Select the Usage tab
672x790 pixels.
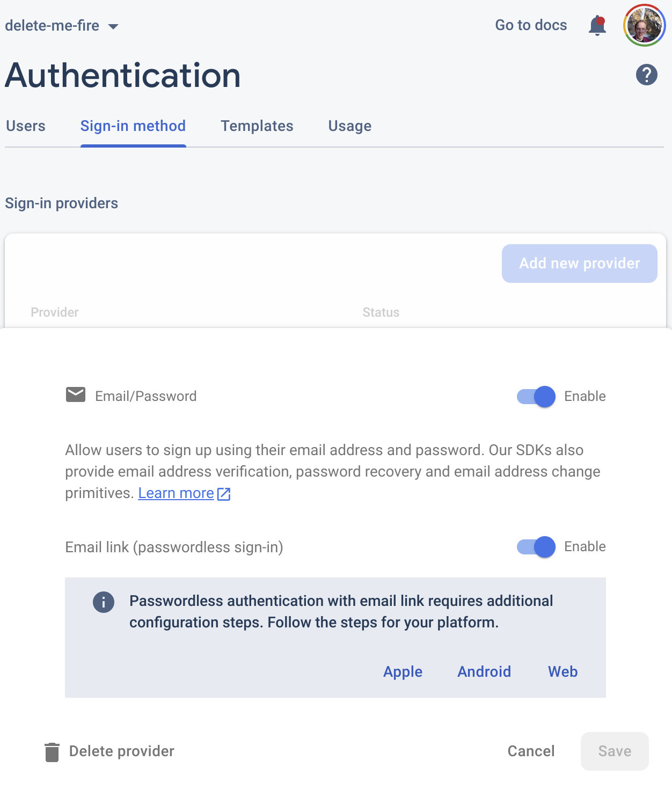(x=349, y=126)
